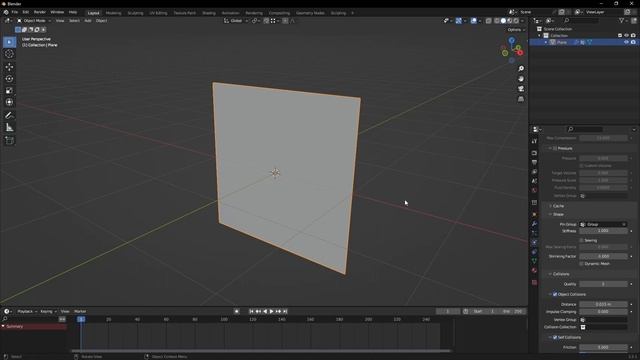Open the File menu
This screenshot has height=360, width=640.
coord(15,12)
